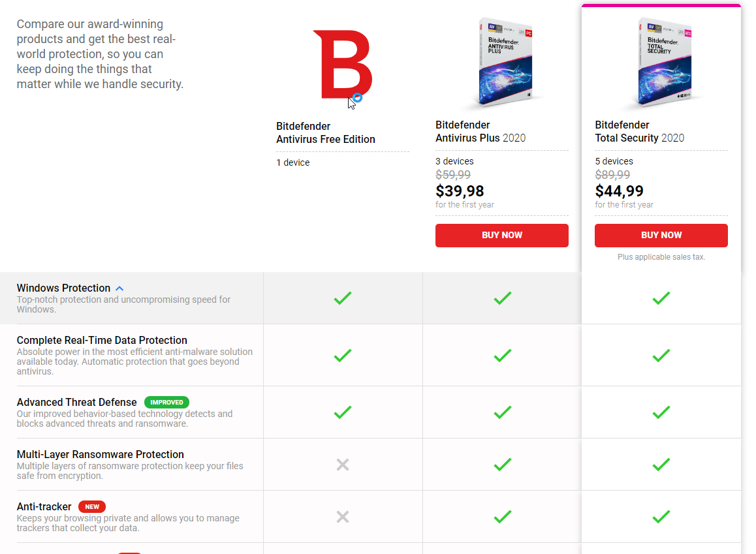756x554 pixels.
Task: Select the Complete Real-Time Data Protection heading
Action: coord(102,341)
